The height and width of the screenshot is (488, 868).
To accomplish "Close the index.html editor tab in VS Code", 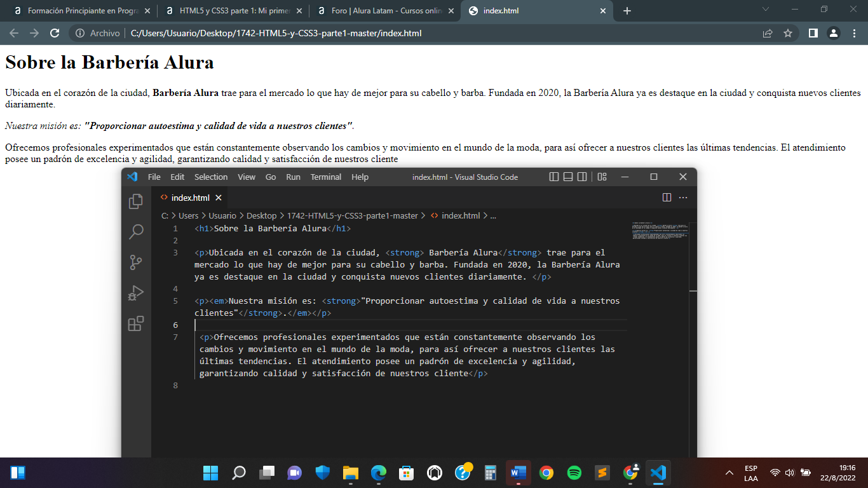I will coord(219,198).
